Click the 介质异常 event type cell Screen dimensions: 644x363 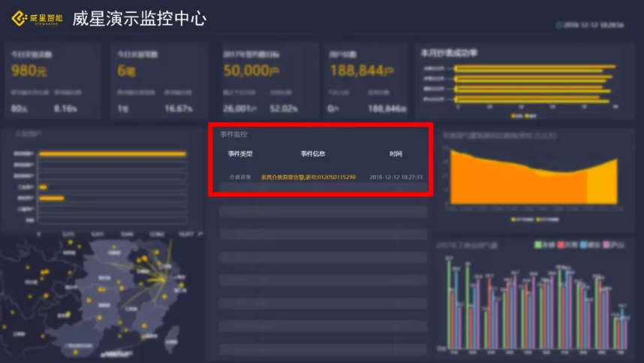[240, 177]
